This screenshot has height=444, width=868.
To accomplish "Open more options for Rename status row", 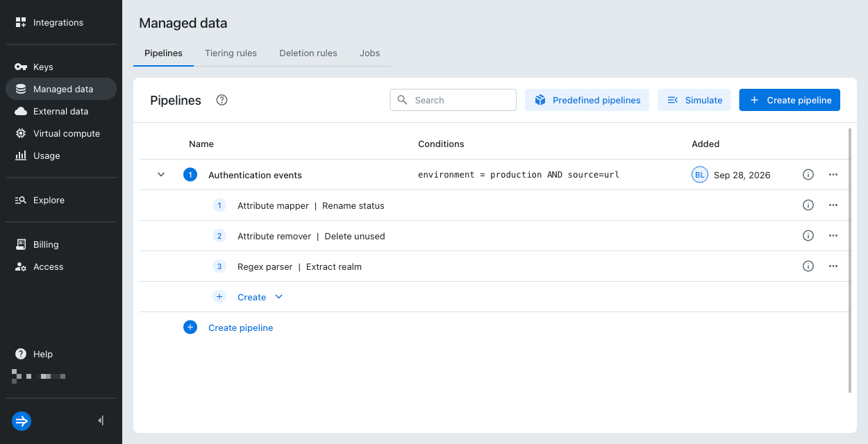I will coord(833,205).
